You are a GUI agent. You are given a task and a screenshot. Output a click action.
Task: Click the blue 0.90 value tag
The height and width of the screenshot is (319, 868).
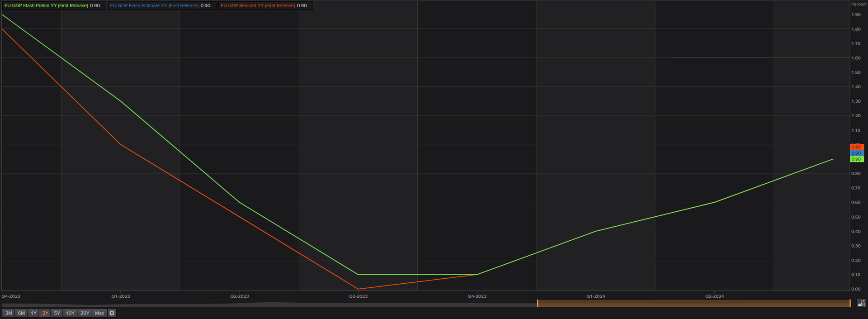(857, 153)
